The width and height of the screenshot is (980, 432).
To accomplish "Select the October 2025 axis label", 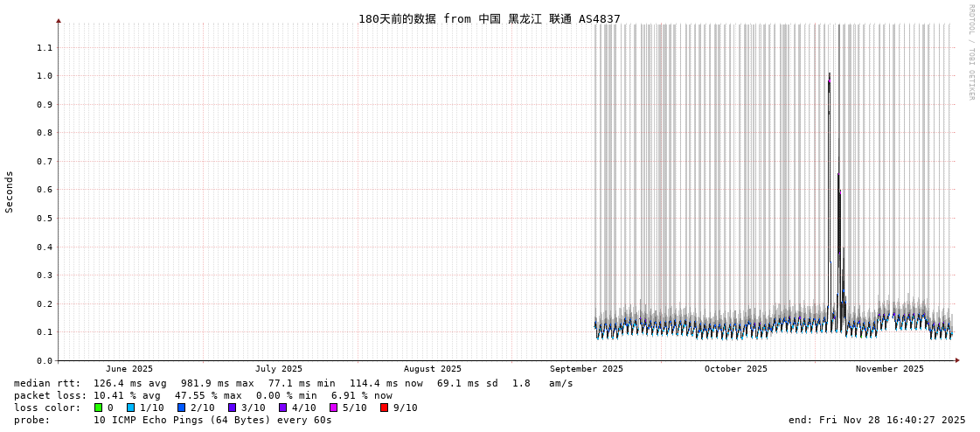I will [x=735, y=369].
